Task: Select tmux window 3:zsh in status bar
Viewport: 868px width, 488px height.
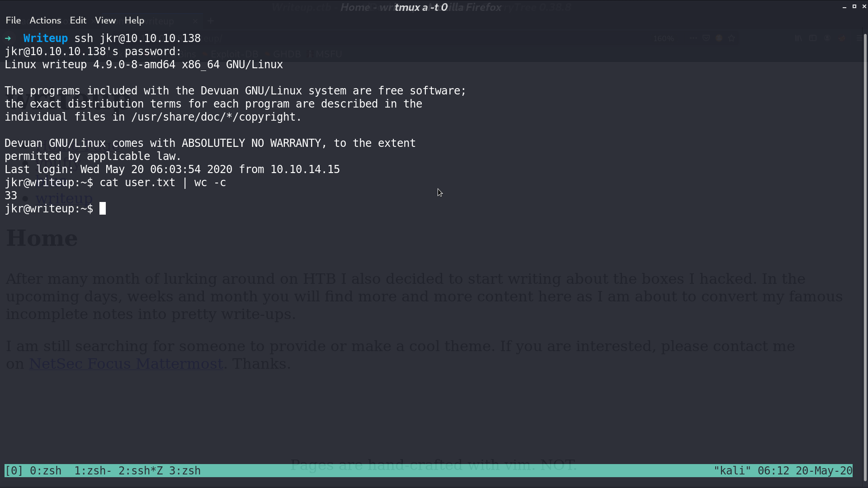Action: coord(184,471)
